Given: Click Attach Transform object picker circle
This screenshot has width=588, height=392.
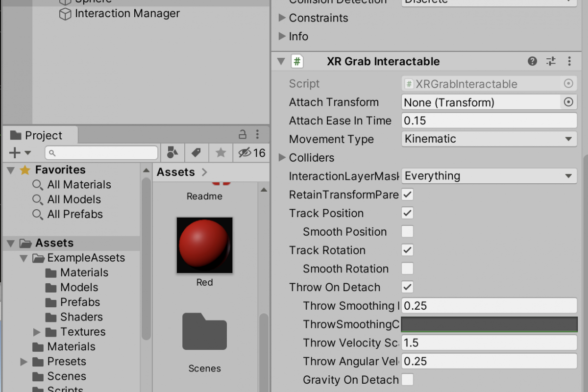Looking at the screenshot, I should point(568,102).
